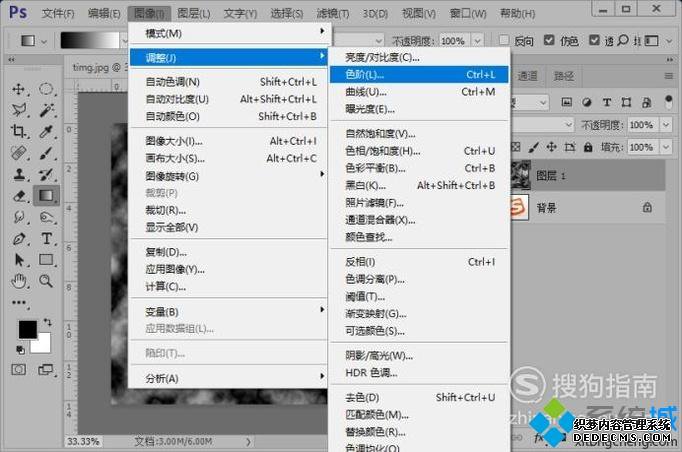Image resolution: width=682 pixels, height=452 pixels.
Task: Lock layer position
Action: pyautogui.click(x=552, y=147)
